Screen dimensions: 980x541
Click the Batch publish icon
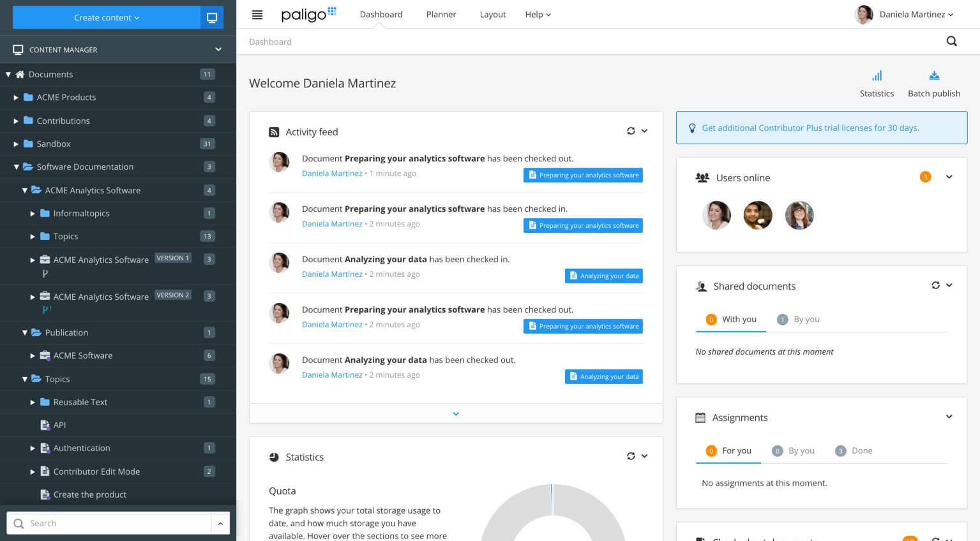tap(933, 75)
